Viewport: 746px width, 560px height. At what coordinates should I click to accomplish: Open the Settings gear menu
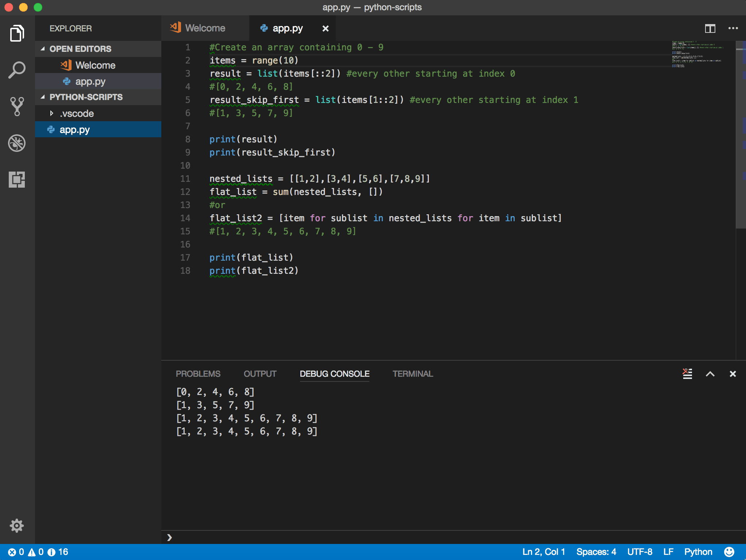[x=16, y=525]
